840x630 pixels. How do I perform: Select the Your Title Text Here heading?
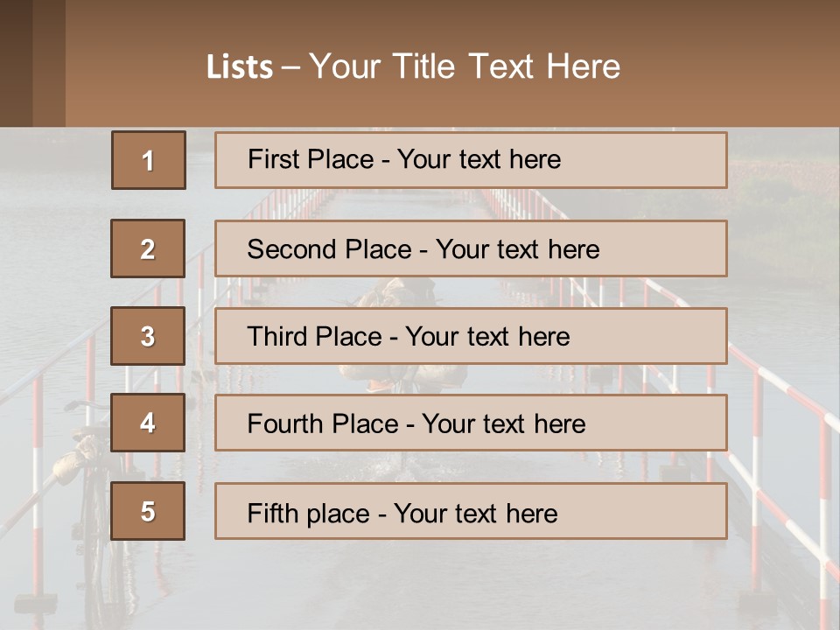465,66
